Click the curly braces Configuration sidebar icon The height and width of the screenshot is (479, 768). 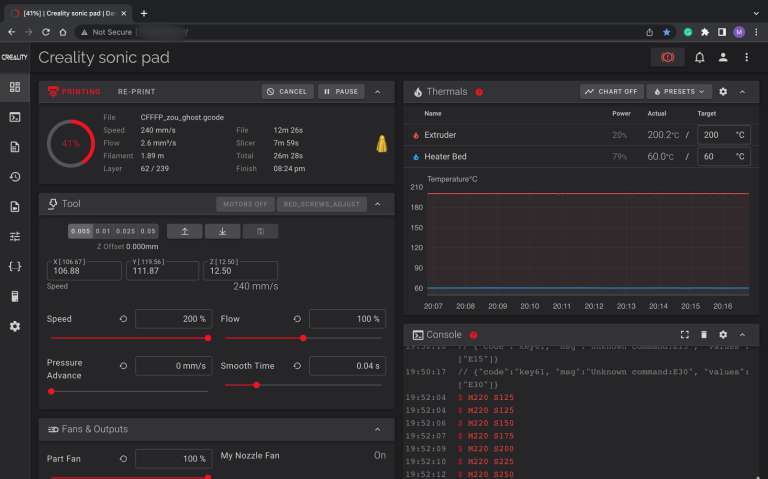click(x=14, y=267)
